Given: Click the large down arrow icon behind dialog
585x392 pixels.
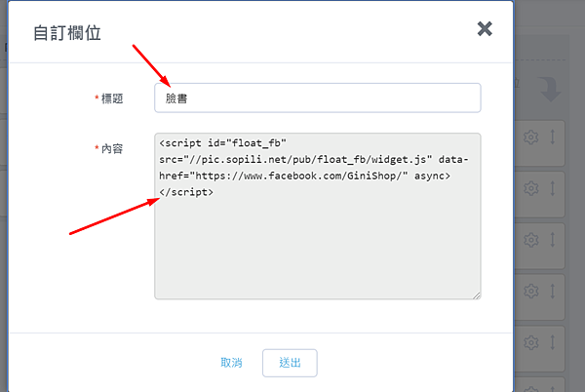Looking at the screenshot, I should click(551, 90).
